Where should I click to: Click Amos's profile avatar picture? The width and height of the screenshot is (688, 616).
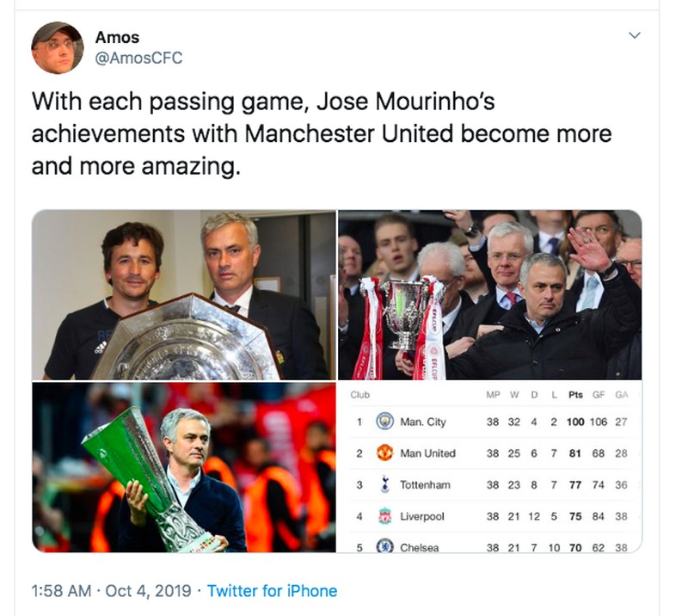tap(58, 48)
